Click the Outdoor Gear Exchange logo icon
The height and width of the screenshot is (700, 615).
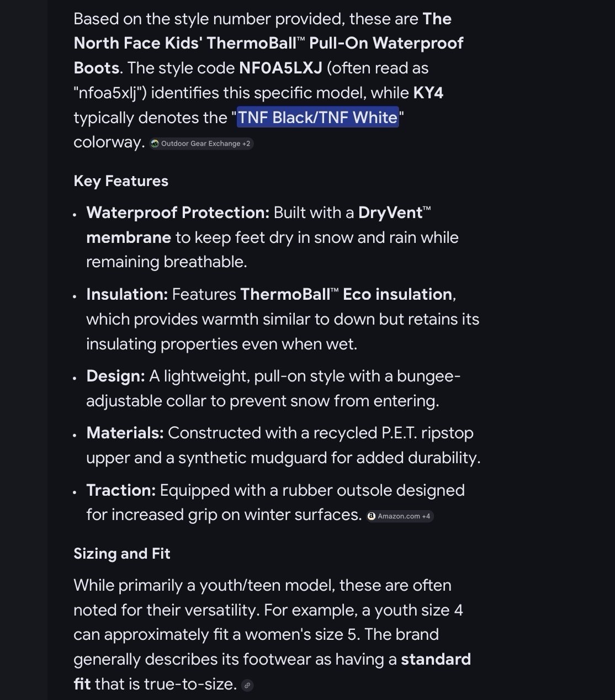tap(155, 144)
